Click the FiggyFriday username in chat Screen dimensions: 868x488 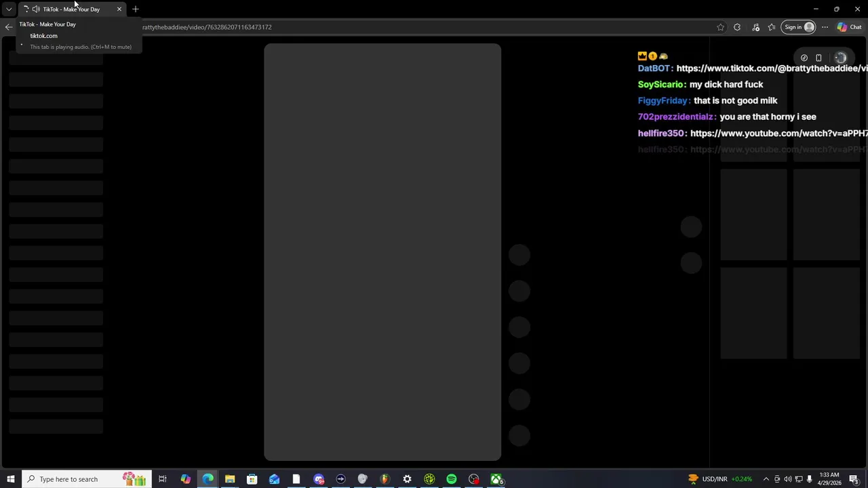(x=664, y=101)
